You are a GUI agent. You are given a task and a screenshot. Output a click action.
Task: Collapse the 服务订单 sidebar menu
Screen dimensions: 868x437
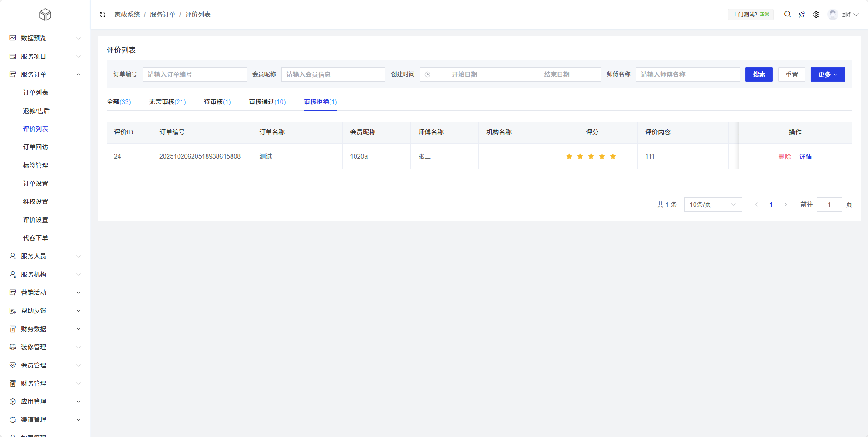point(45,74)
